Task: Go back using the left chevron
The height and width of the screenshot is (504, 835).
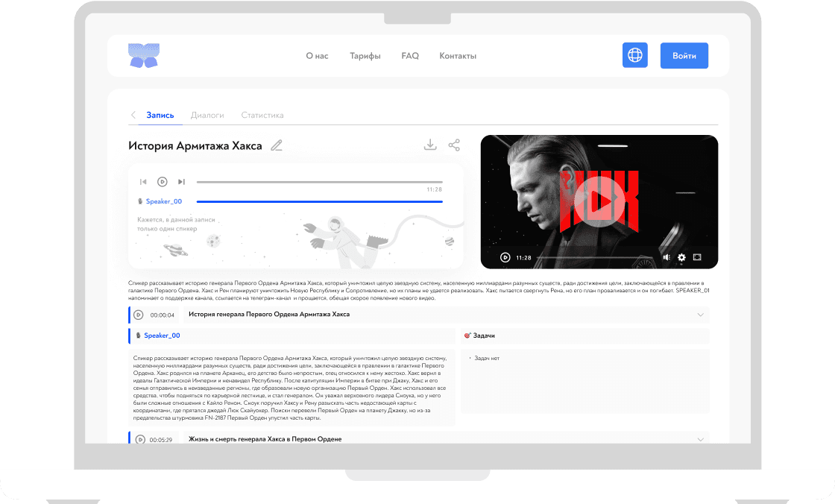Action: [x=133, y=116]
